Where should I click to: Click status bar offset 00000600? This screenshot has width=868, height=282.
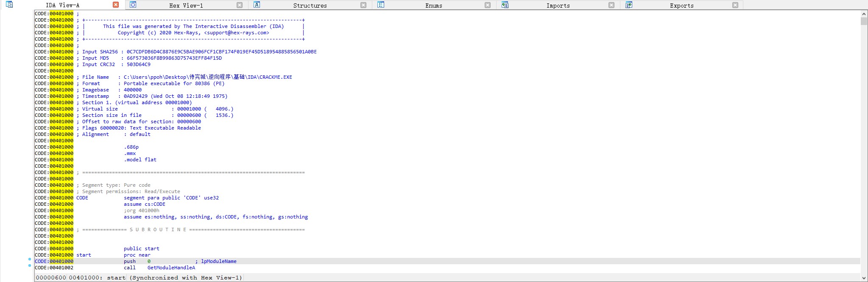coord(51,278)
